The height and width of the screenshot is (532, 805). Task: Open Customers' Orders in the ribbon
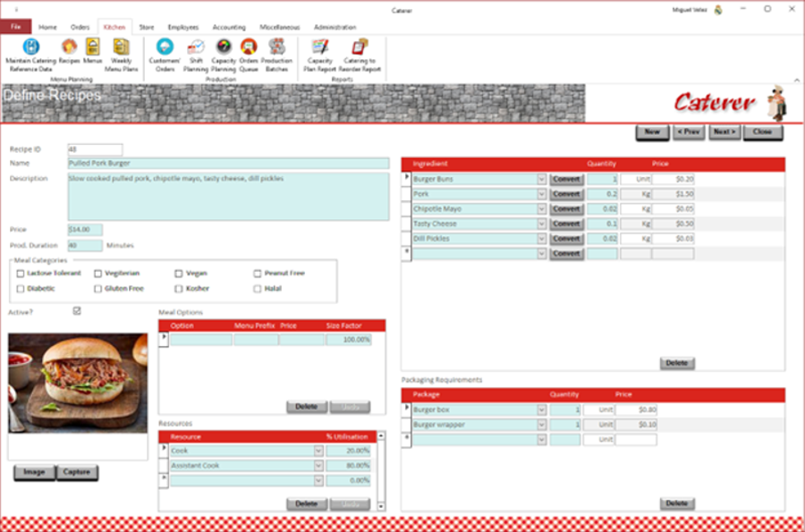[165, 55]
